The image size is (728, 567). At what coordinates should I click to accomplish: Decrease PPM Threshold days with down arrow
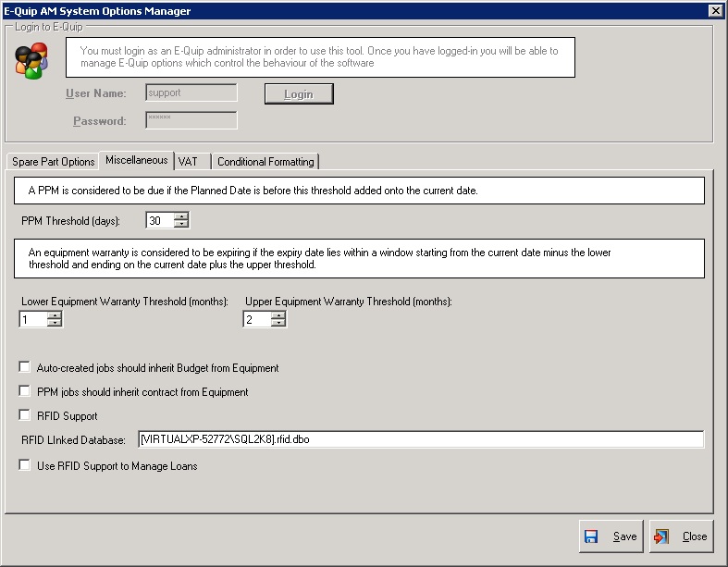coord(181,224)
